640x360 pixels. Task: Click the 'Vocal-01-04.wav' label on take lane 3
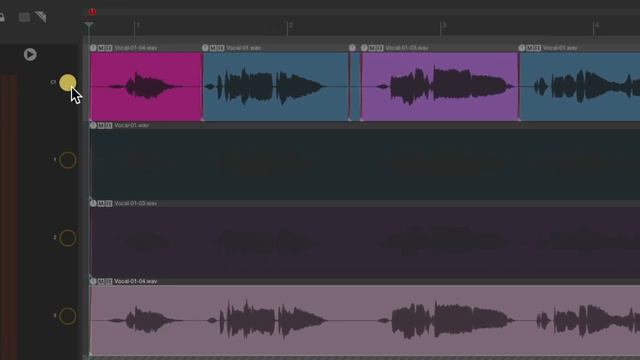click(136, 281)
